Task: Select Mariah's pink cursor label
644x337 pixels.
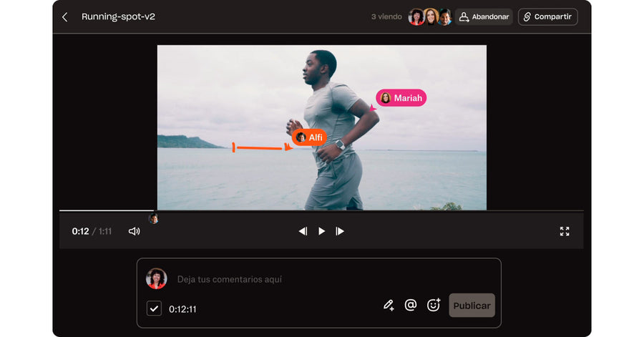Action: pos(401,98)
